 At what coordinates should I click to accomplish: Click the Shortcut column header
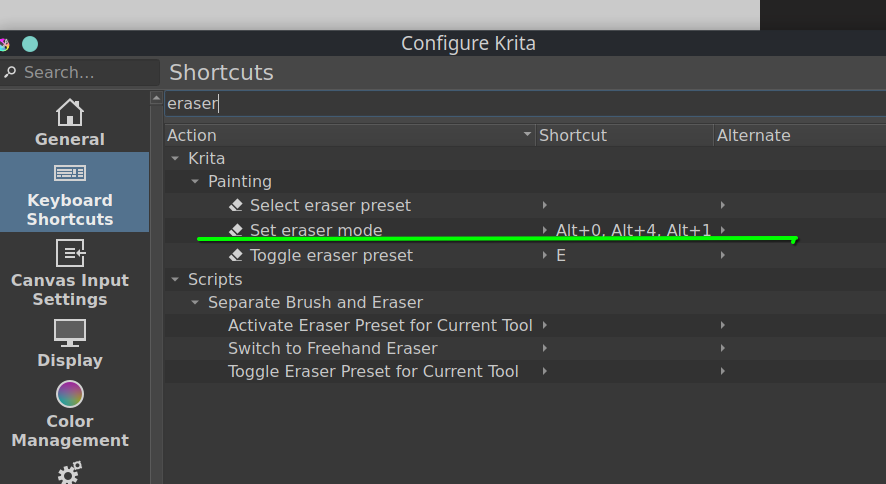coord(623,135)
